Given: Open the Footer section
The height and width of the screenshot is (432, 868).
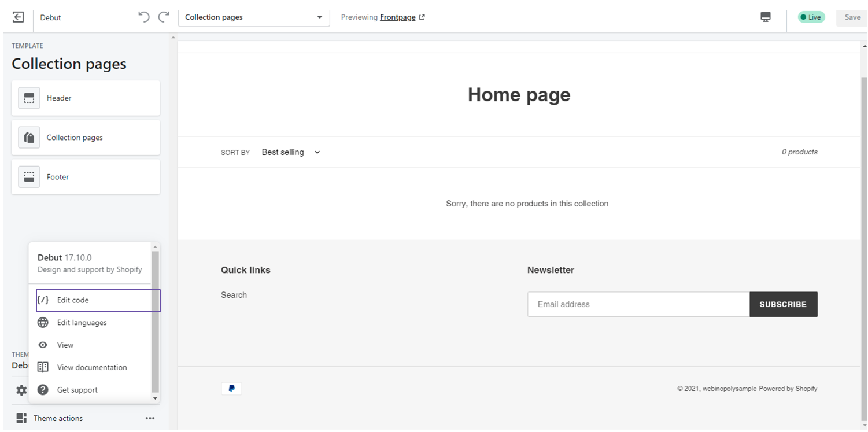Looking at the screenshot, I should click(86, 177).
